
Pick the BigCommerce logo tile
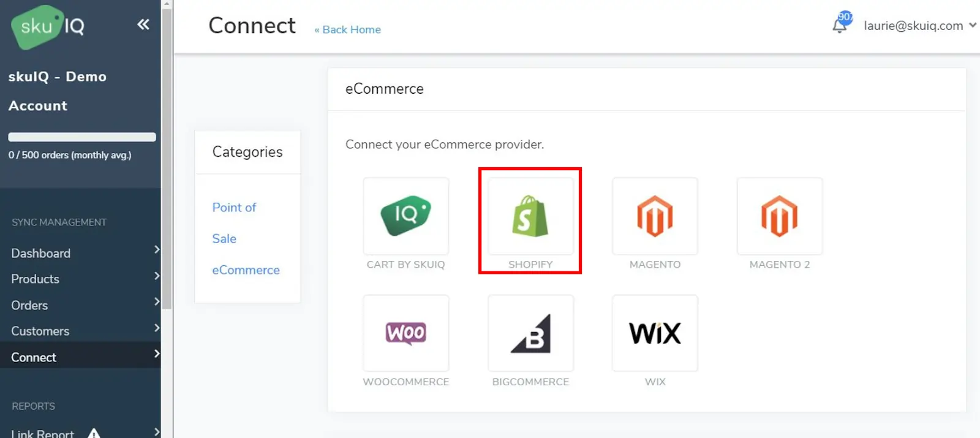[530, 333]
